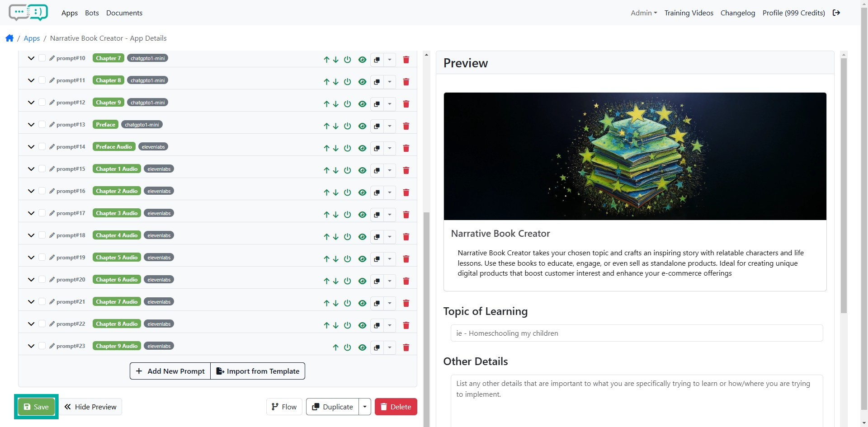Delete the Chapter 9 Audio prompt
This screenshot has height=427, width=868.
pos(406,347)
